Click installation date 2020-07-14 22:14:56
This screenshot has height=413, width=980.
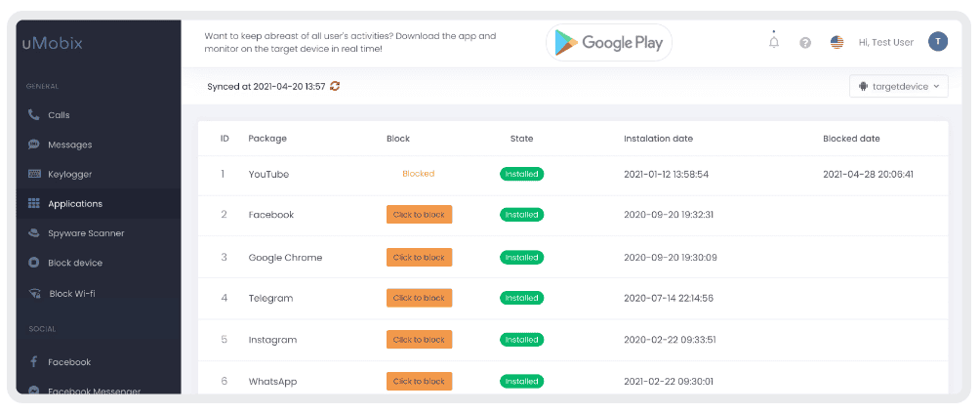669,298
